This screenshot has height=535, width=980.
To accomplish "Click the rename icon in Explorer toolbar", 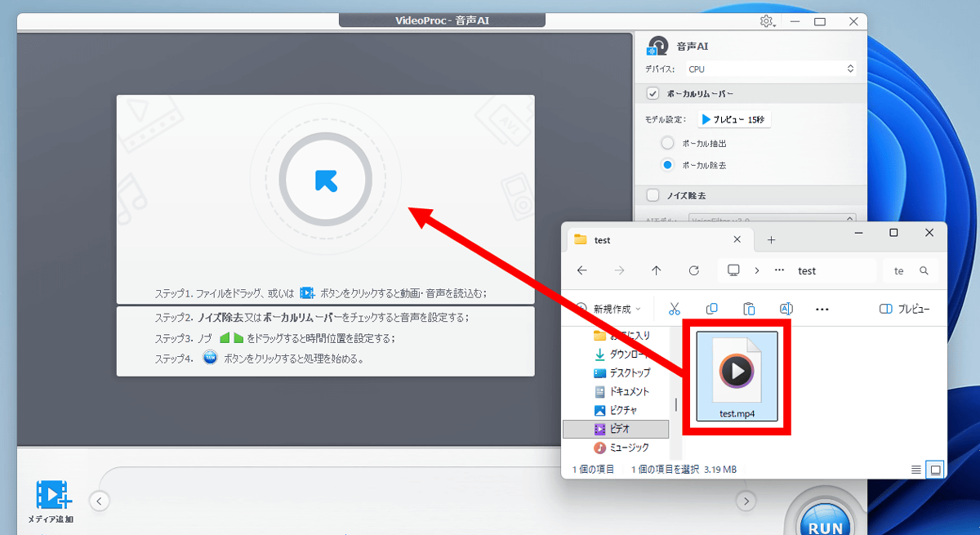I will [x=786, y=309].
